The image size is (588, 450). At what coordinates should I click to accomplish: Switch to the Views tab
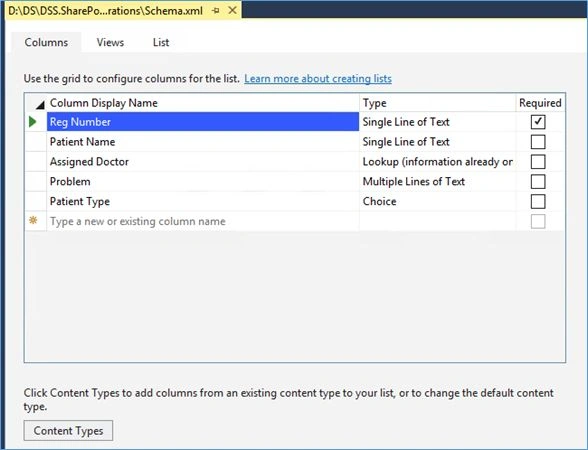click(x=110, y=42)
